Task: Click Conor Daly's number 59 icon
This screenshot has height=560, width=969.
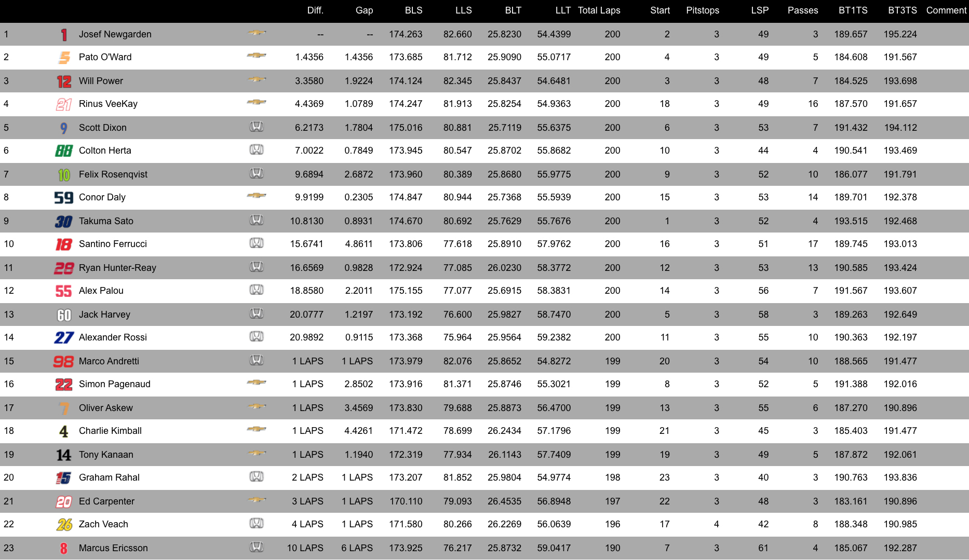Action: [64, 198]
